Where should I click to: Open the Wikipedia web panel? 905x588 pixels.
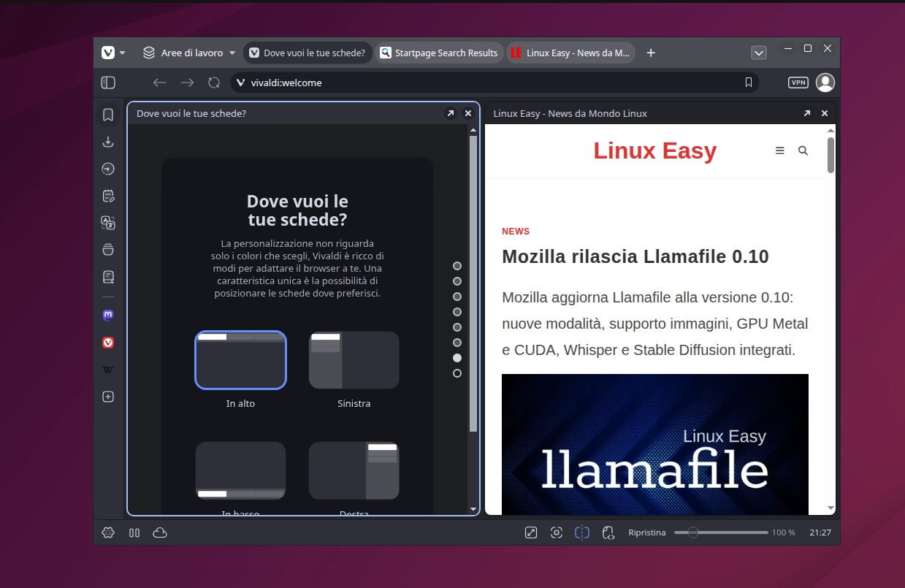click(x=107, y=369)
